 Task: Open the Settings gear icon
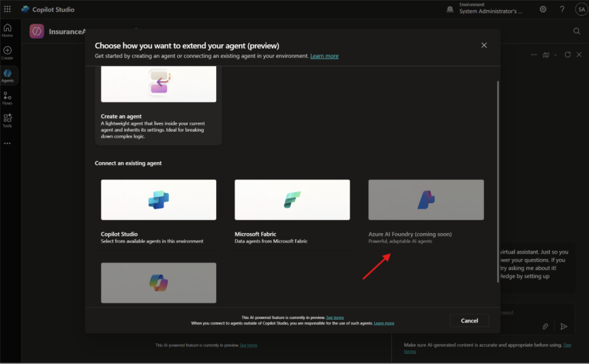(x=543, y=10)
